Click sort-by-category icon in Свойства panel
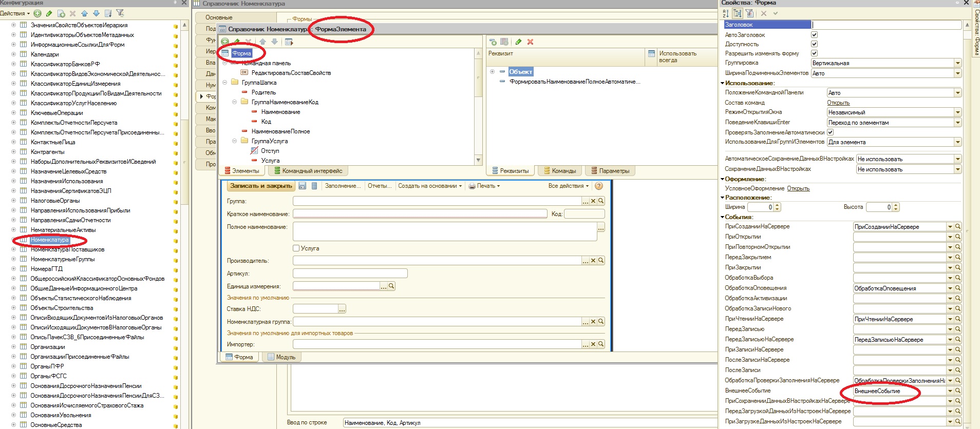 (x=738, y=13)
